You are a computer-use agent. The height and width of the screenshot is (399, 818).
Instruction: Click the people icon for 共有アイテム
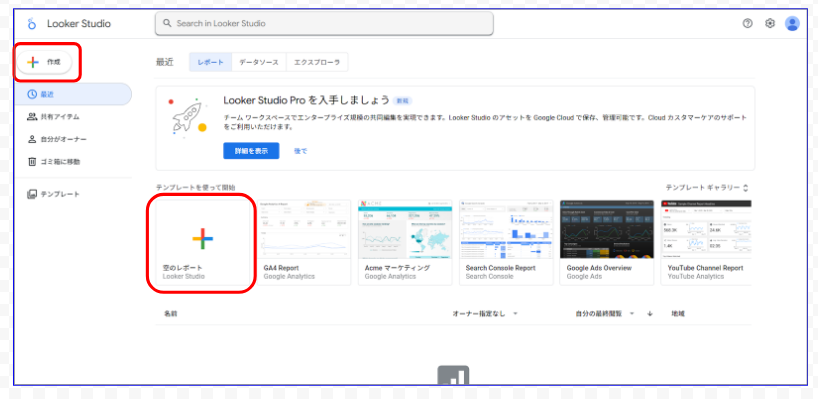(x=32, y=117)
